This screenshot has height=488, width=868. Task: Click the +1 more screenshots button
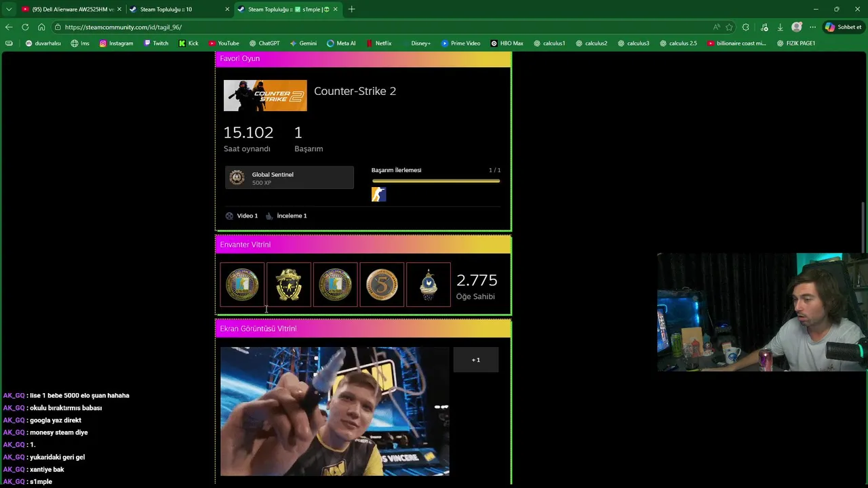pyautogui.click(x=476, y=360)
